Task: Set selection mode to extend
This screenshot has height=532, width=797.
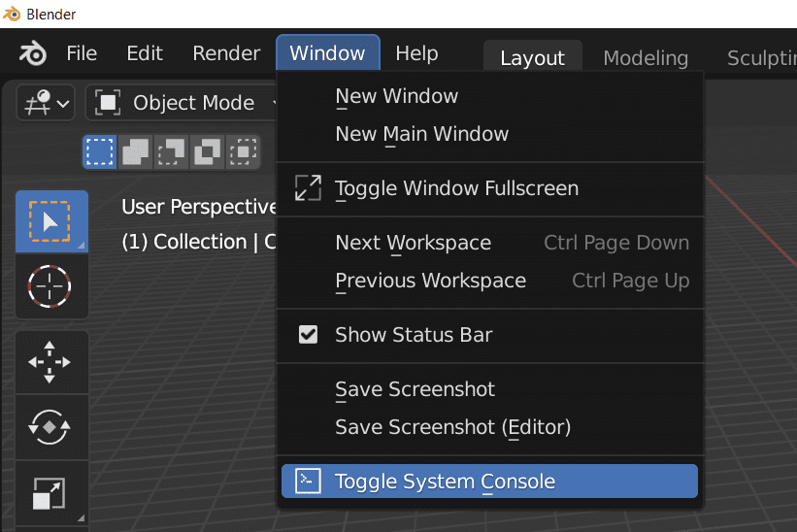Action: coord(135,151)
